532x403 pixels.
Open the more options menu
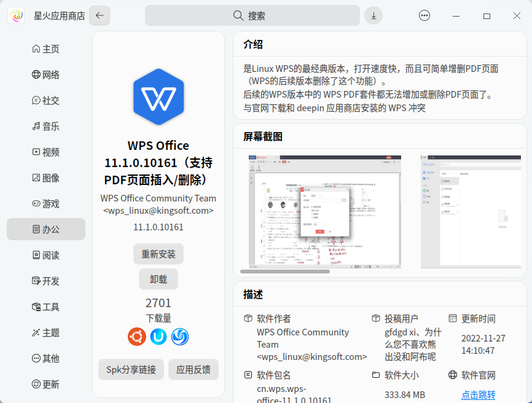pyautogui.click(x=424, y=15)
